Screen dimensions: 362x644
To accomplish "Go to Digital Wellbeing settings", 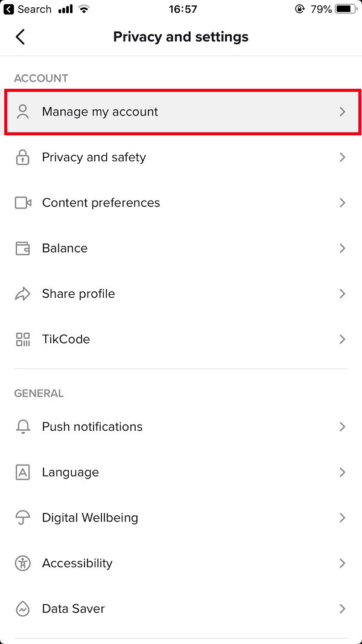I will pos(90,518).
